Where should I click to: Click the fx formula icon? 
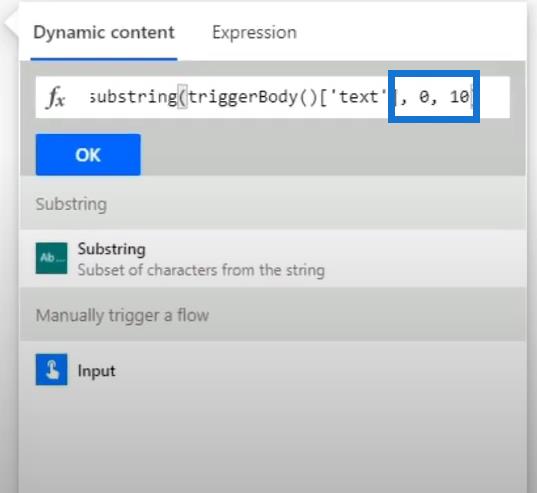pos(55,97)
